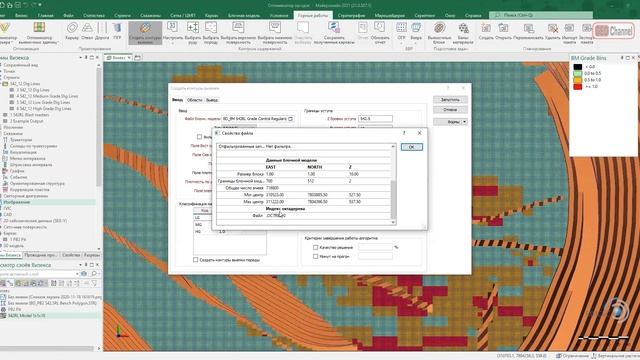Switch to Сетка / ЦМП ribbon tab
The height and width of the screenshot is (360, 640).
click(x=183, y=16)
